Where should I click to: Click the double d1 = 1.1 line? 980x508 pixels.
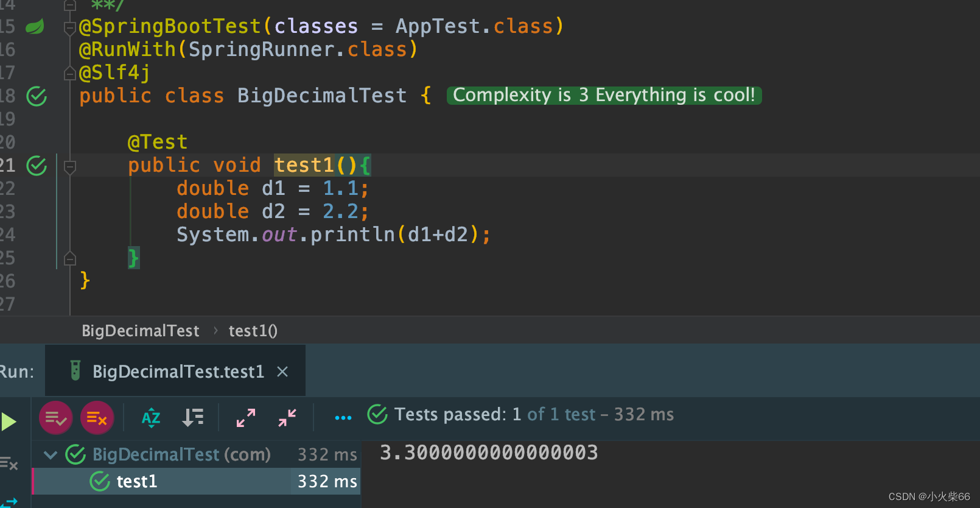point(273,188)
